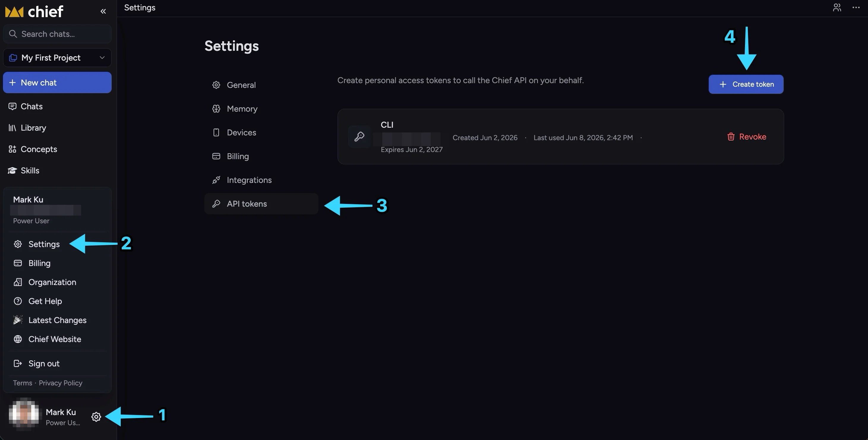Click the Power User label in the popup

31,221
